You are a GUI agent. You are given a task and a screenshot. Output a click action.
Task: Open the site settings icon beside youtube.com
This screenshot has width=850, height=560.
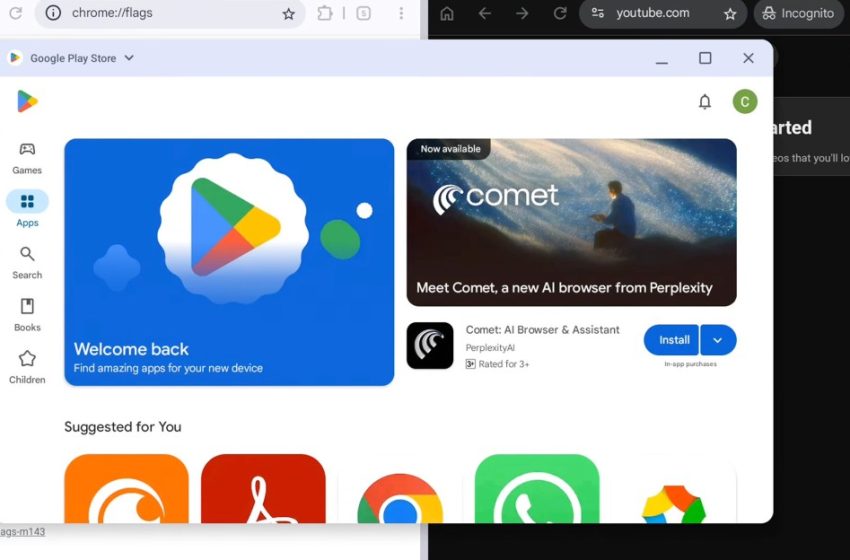point(597,13)
